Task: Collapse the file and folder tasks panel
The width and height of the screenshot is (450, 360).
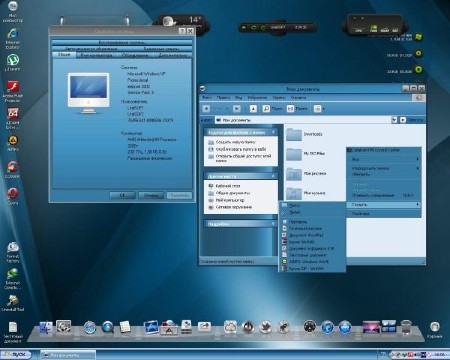Action: coord(273,132)
